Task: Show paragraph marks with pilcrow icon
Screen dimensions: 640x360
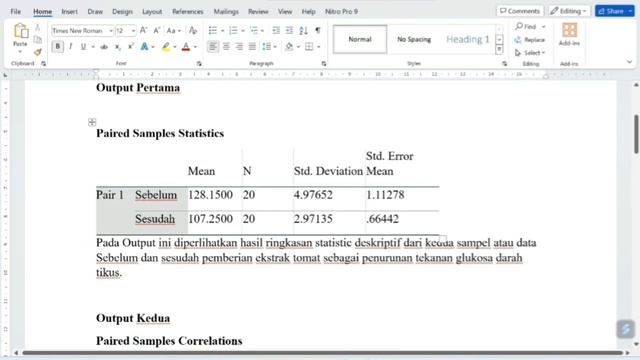Action: [x=318, y=31]
